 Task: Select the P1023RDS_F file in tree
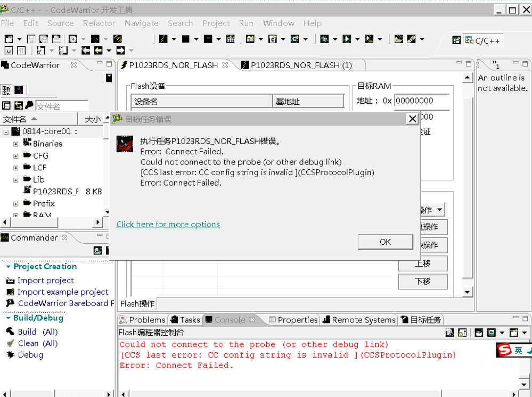[55, 192]
